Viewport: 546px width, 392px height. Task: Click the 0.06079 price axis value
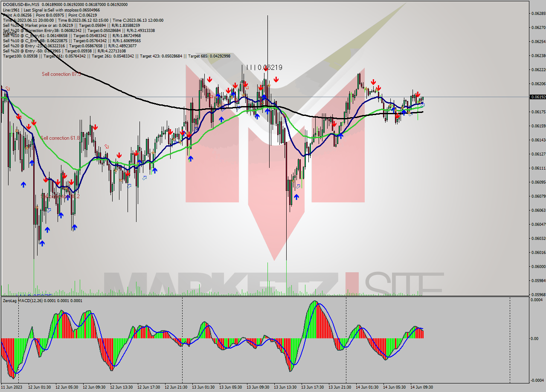538,196
